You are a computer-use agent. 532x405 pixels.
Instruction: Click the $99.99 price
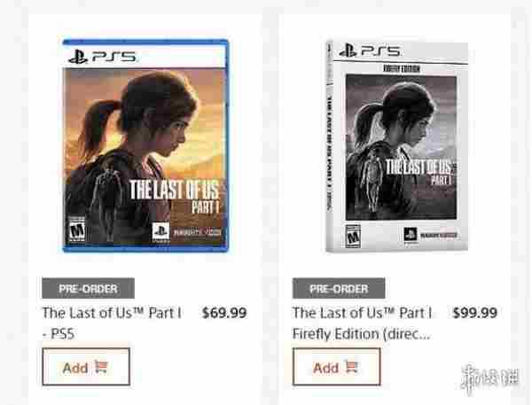click(474, 312)
